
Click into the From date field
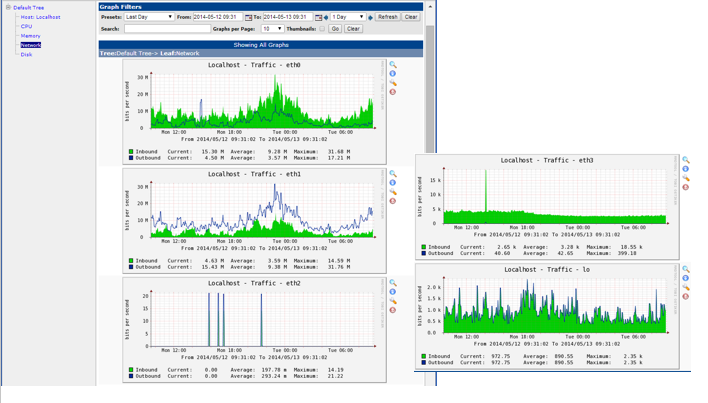(x=218, y=17)
